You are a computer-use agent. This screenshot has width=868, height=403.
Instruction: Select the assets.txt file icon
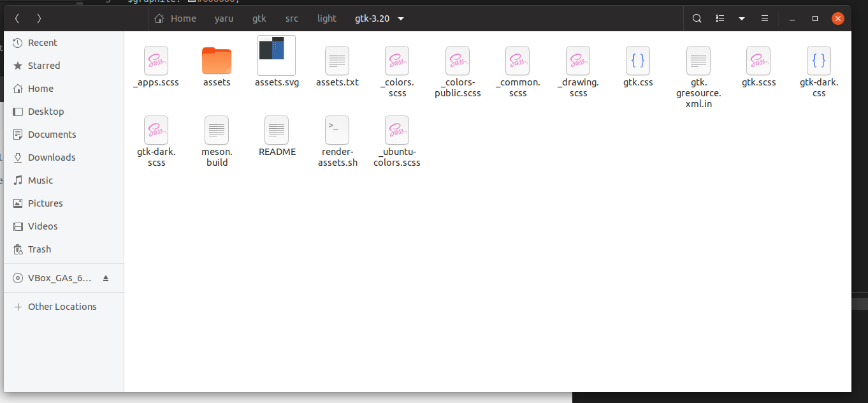click(337, 61)
